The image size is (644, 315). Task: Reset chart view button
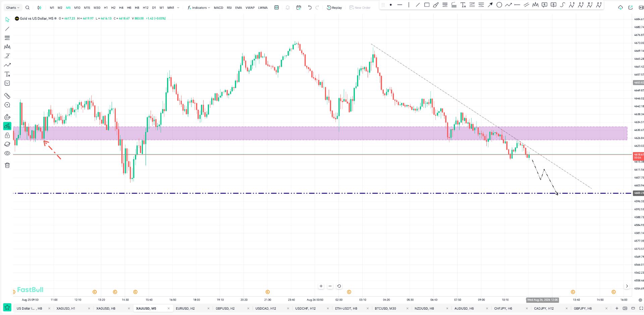pos(339,286)
